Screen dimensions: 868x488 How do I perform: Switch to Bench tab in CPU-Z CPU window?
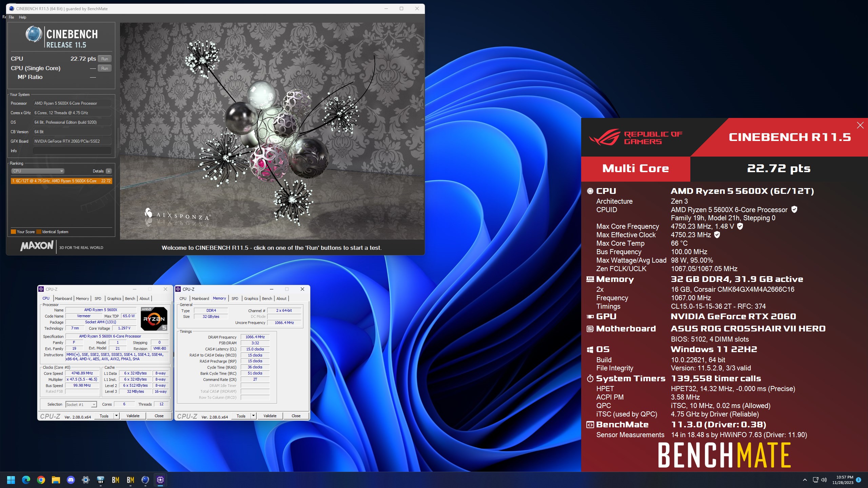(x=130, y=299)
